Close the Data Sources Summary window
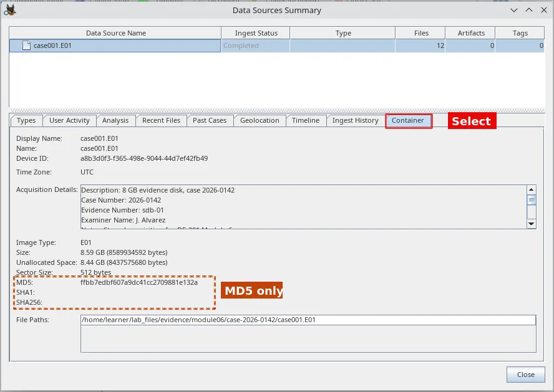The height and width of the screenshot is (392, 554). pos(544,10)
